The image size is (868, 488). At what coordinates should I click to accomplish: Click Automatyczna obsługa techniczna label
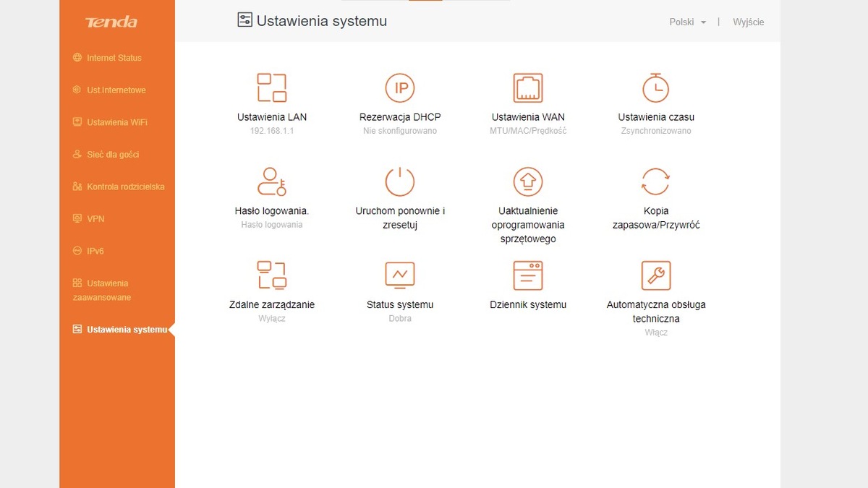pos(656,312)
